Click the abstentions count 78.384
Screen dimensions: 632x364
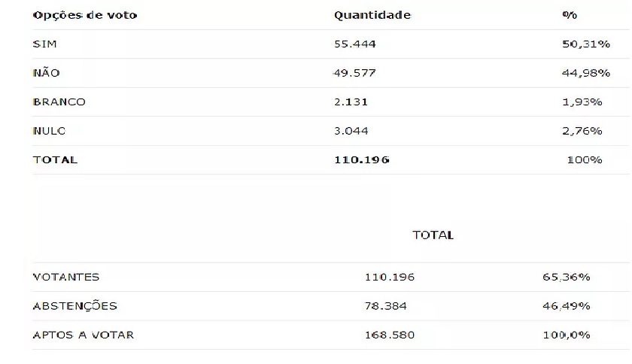(x=386, y=306)
